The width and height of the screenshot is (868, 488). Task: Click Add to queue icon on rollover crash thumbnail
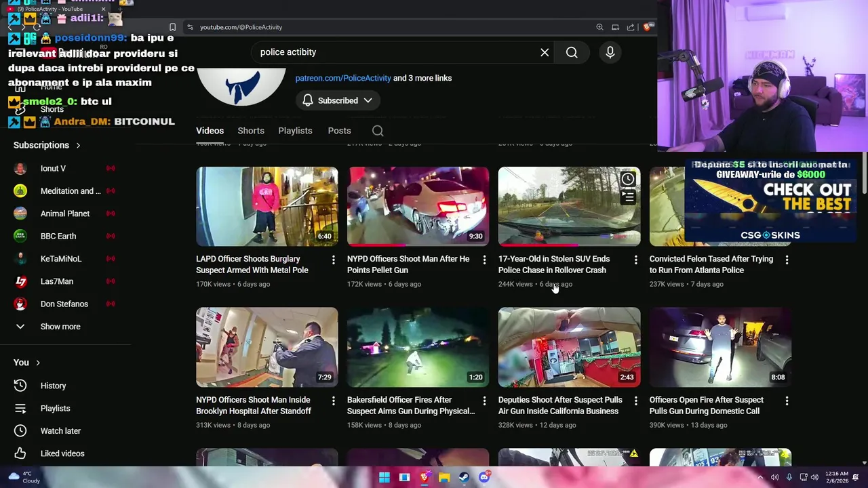click(x=628, y=197)
